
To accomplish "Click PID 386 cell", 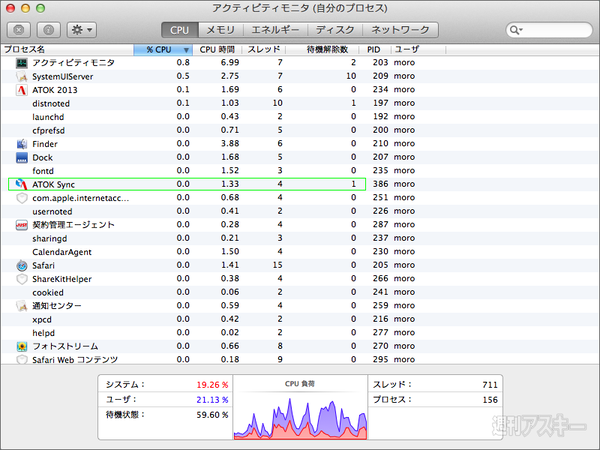I will tap(380, 184).
